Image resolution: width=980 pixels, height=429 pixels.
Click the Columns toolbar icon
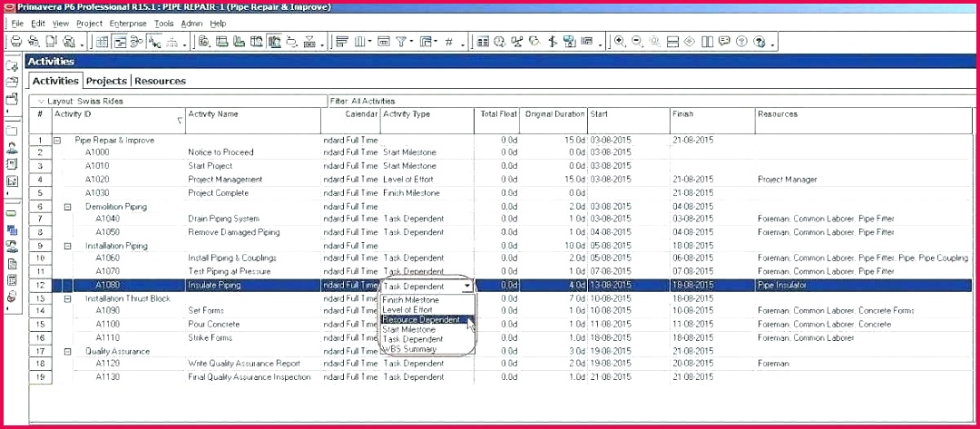point(359,42)
